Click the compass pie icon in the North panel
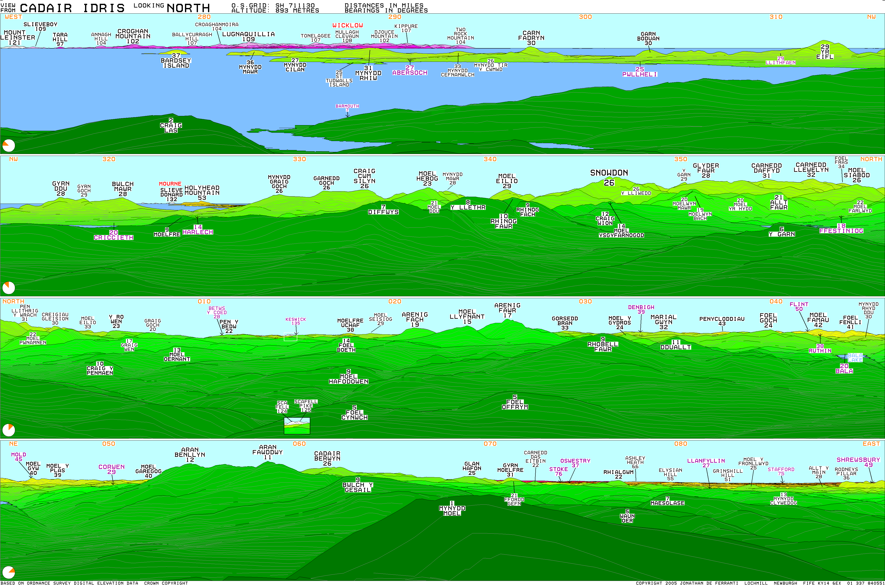The height and width of the screenshot is (588, 885). click(9, 430)
